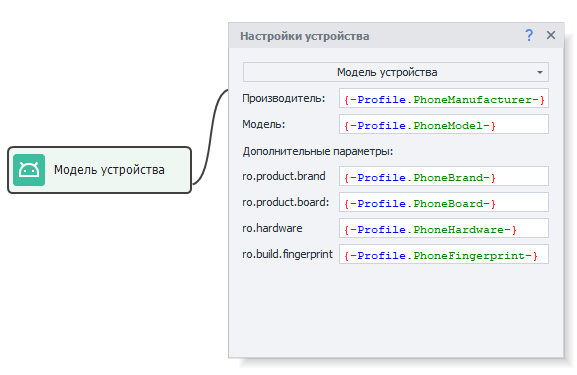Screen dimensions: 577x375
Task: Focus the ro.product.brand field
Action: click(444, 176)
